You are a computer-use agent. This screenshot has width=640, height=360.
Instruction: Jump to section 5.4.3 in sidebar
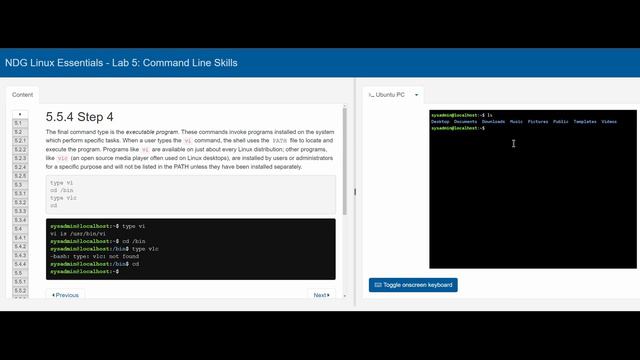20,255
